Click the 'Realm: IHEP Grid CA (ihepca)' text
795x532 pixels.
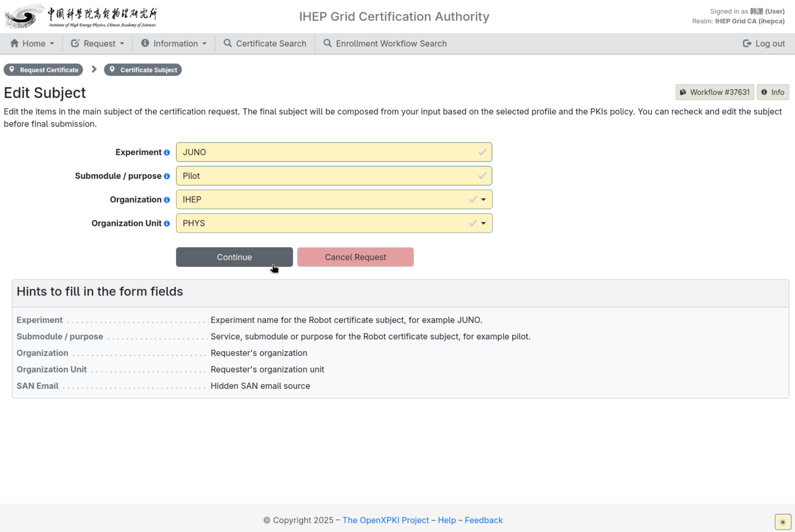coord(738,21)
